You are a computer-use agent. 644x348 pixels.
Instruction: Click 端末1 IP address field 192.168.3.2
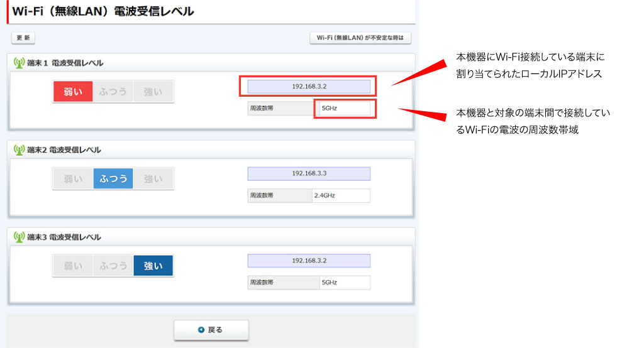[x=309, y=87]
